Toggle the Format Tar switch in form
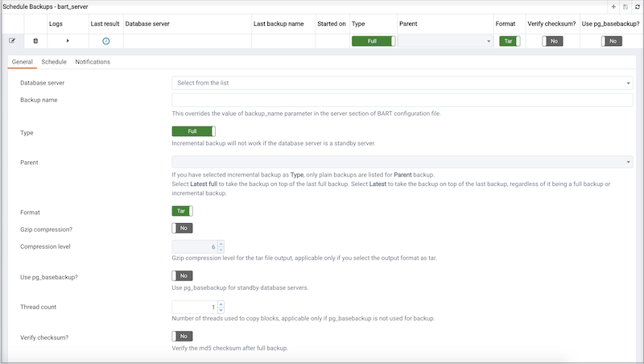644x364 pixels. [x=182, y=211]
